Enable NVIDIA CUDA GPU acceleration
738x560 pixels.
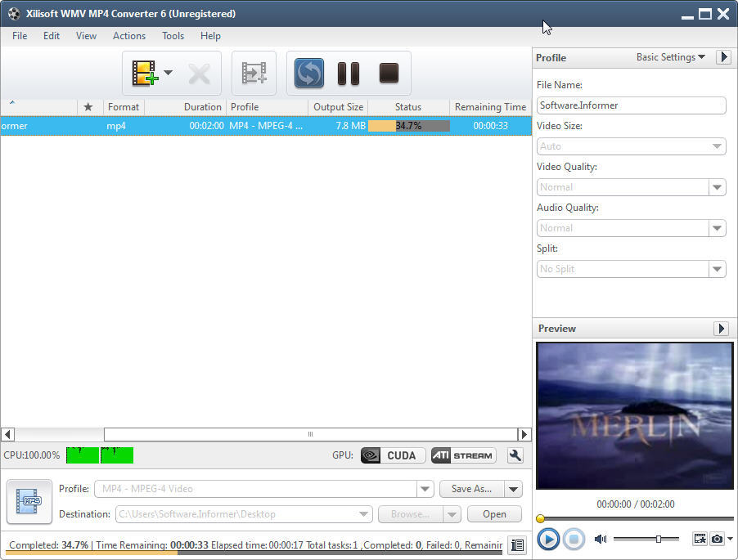[x=393, y=455]
